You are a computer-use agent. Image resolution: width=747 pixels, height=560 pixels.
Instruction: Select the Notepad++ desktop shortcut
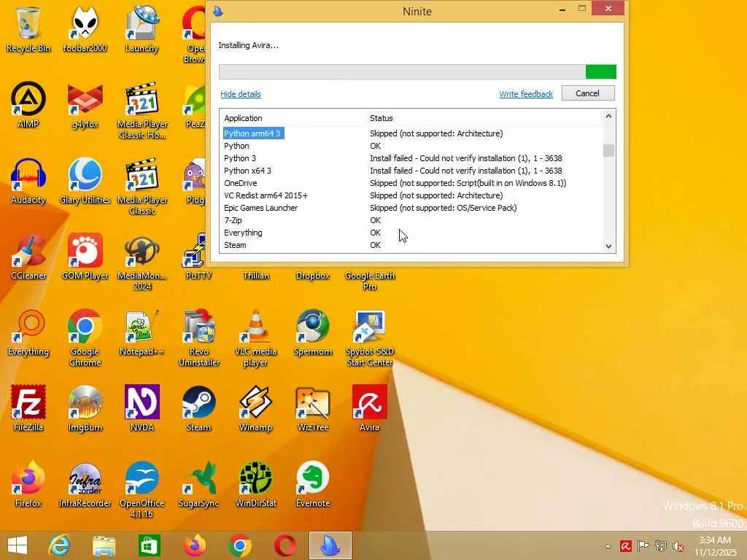click(x=142, y=332)
